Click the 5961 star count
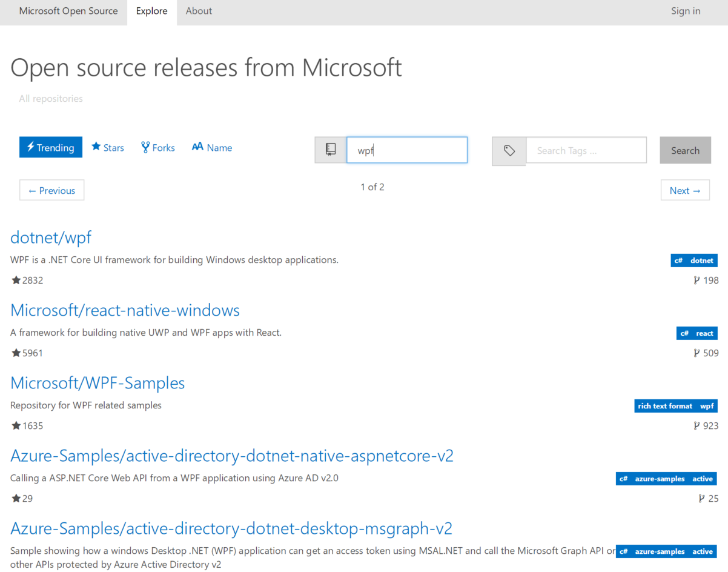Viewport: 728px width, 572px height. [x=33, y=353]
